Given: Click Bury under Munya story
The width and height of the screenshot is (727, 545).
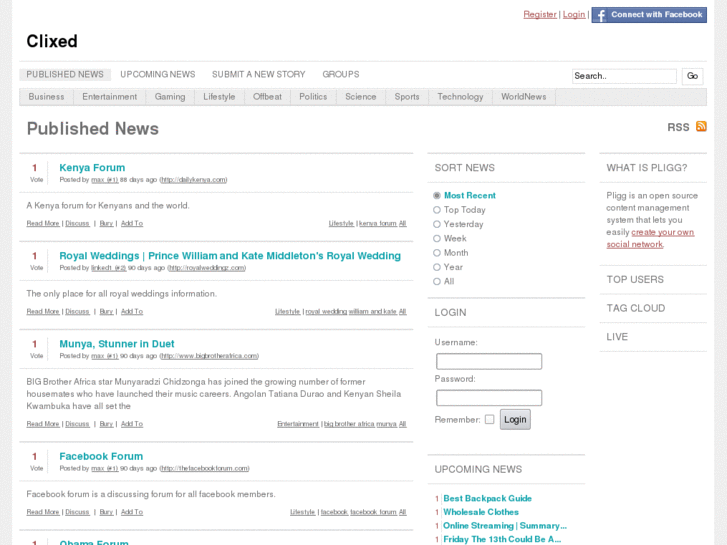Looking at the screenshot, I should tap(106, 424).
